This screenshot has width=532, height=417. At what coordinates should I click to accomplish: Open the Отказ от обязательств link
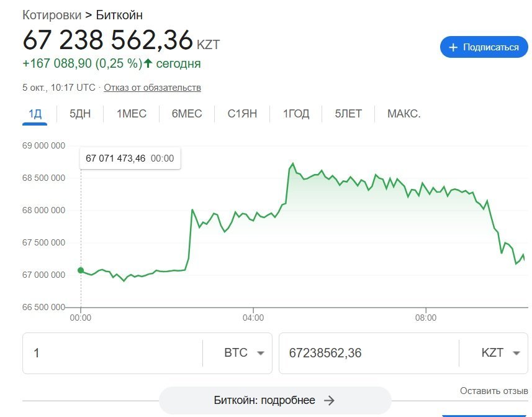(152, 88)
